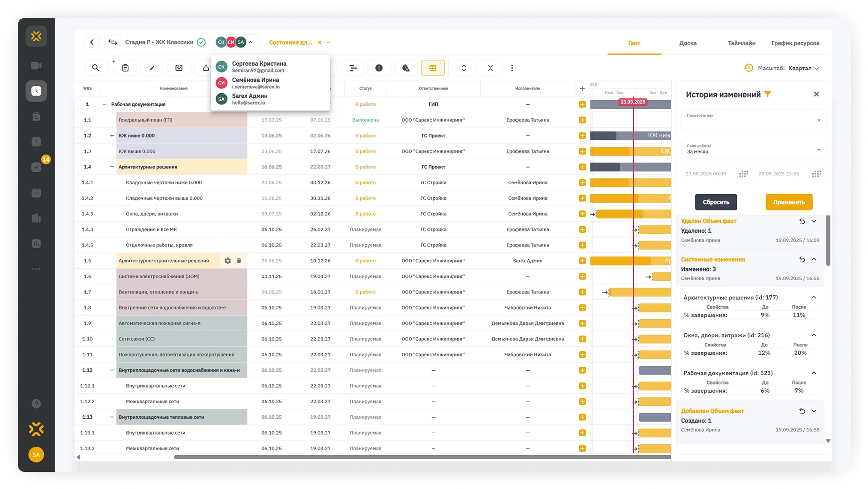Click the clock icon in left sidebar
The image size is (868, 489).
(36, 91)
